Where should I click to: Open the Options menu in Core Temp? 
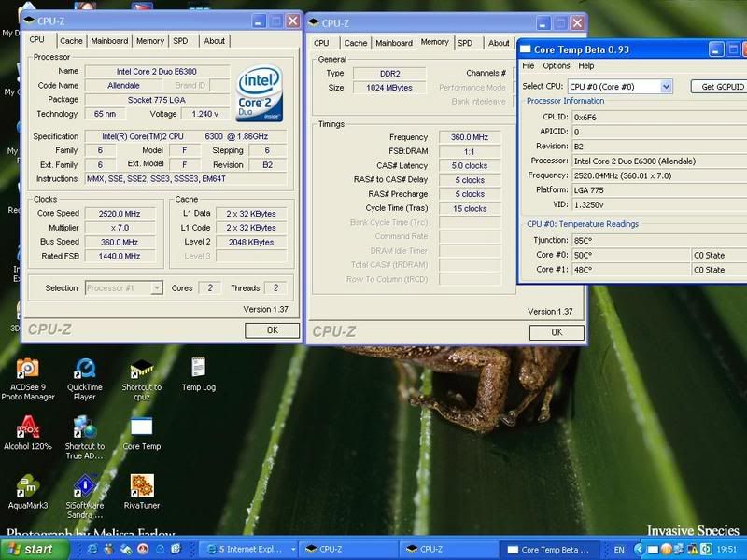point(556,65)
